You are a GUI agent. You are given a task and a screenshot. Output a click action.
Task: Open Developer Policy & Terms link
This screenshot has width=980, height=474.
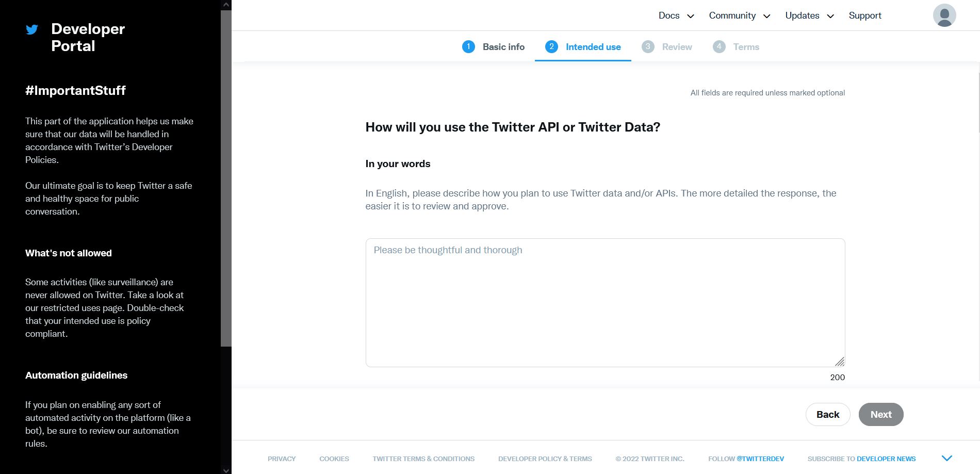click(545, 459)
